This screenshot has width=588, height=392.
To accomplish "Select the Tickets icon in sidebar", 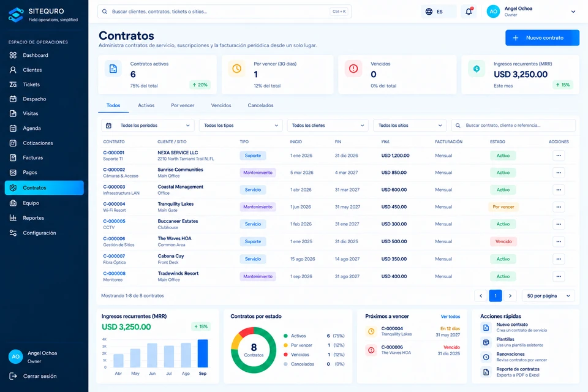I will click(13, 85).
